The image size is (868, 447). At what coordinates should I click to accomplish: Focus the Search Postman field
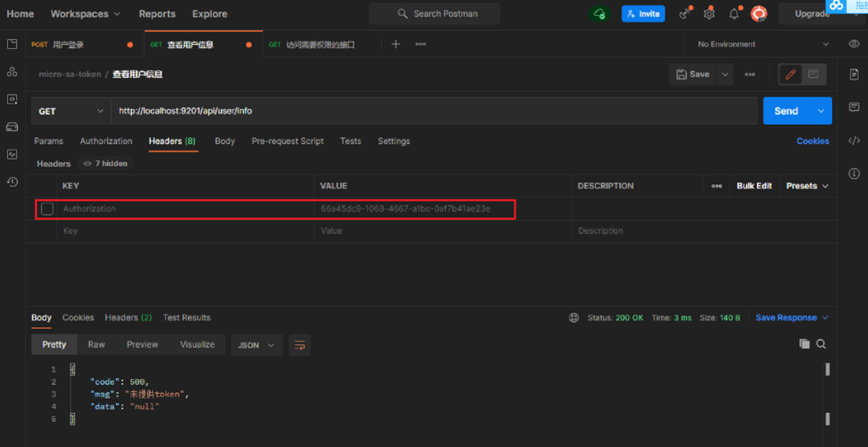435,13
